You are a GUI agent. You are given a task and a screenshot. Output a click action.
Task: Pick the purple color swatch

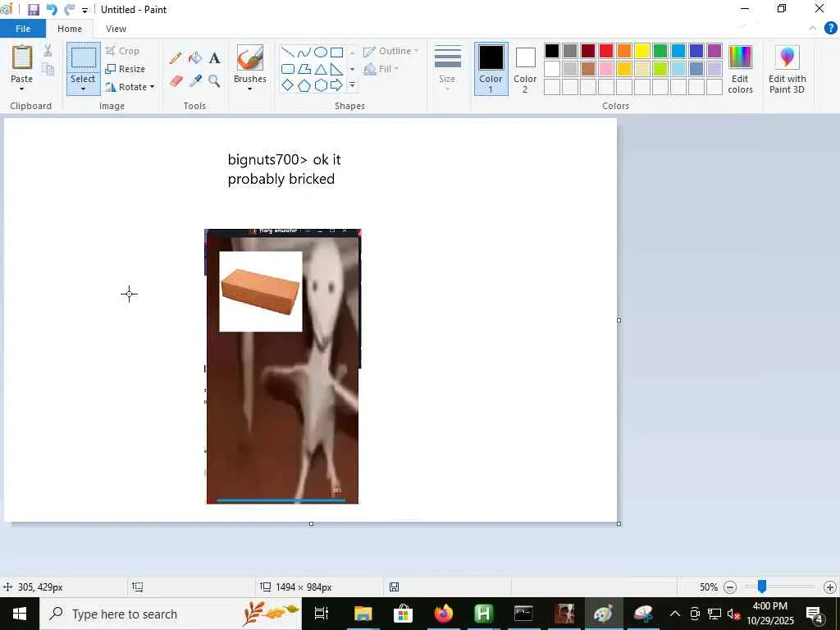[x=714, y=51]
